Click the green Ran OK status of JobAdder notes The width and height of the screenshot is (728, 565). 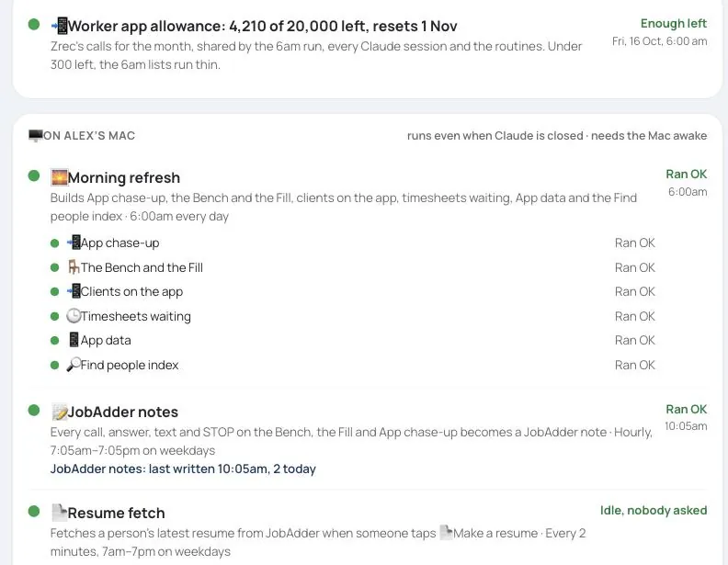pos(687,409)
